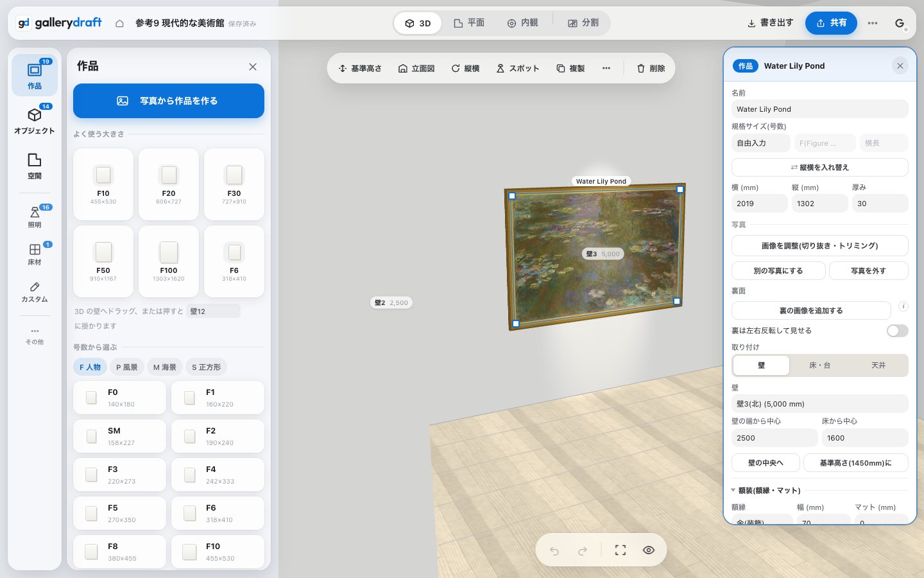Image resolution: width=924 pixels, height=578 pixels.
Task: Open the 床材 flooring sidebar panel
Action: coord(35,254)
